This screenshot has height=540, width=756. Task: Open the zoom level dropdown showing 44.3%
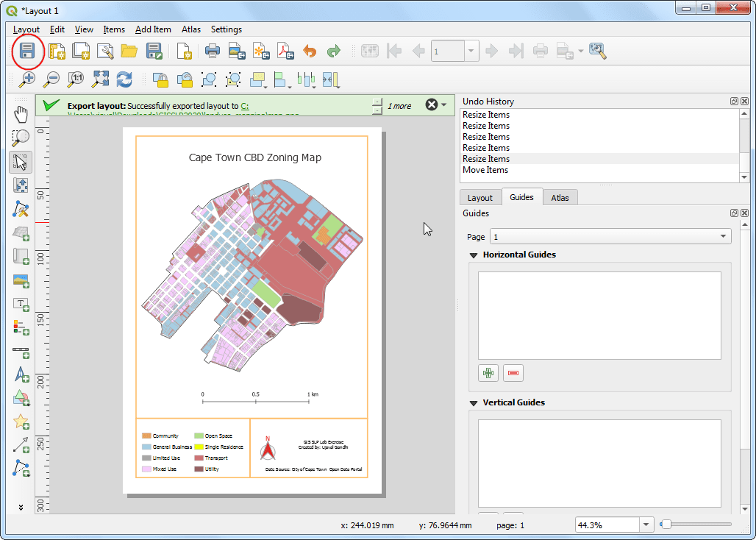[646, 524]
